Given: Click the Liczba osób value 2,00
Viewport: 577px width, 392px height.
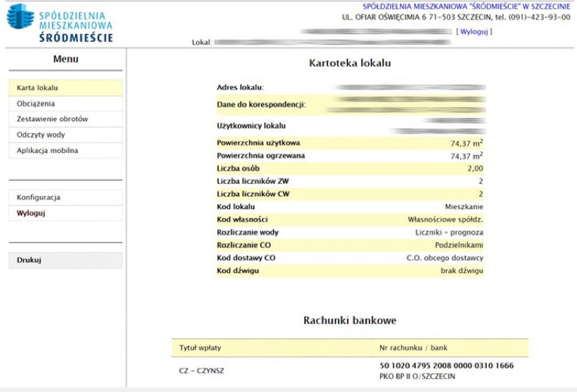Looking at the screenshot, I should coord(475,168).
